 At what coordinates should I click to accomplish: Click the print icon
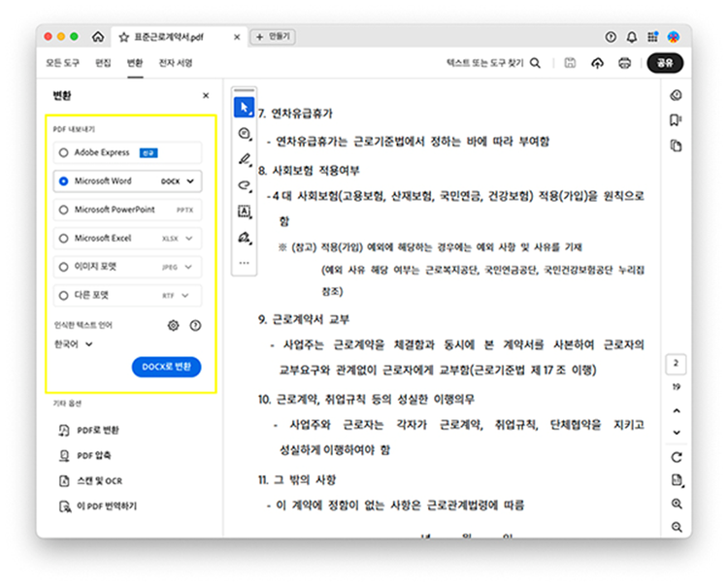point(625,63)
